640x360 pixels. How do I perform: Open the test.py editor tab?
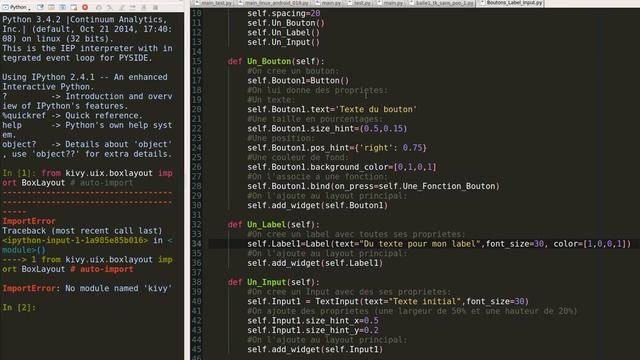[359, 3]
